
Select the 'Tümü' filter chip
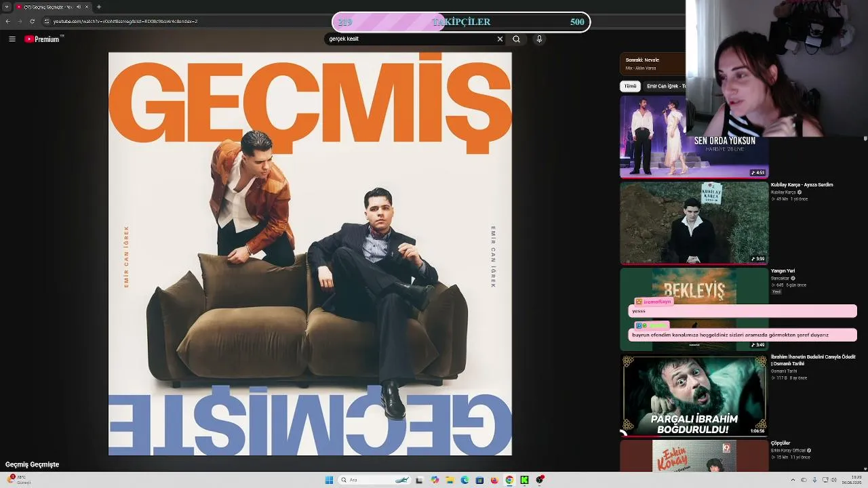[630, 86]
